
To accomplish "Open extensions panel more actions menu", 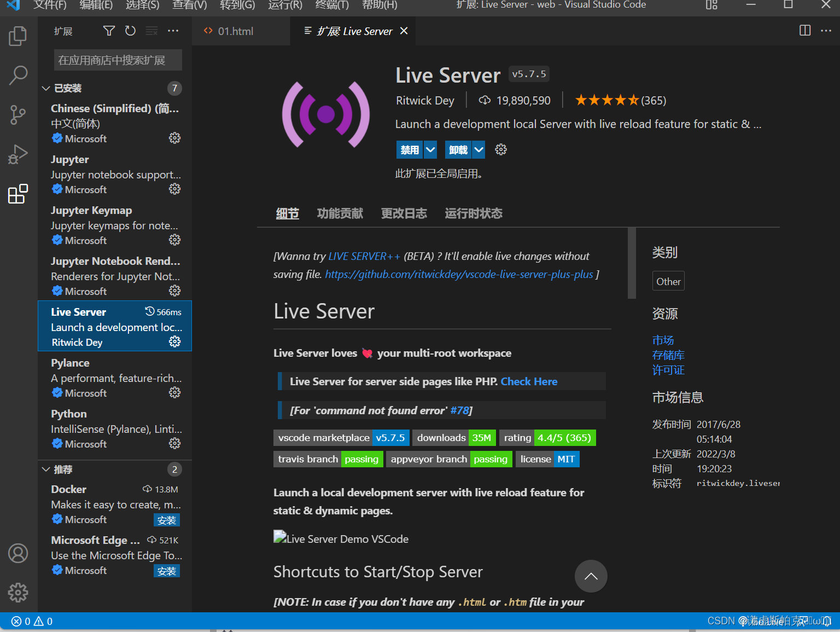I will (x=173, y=31).
